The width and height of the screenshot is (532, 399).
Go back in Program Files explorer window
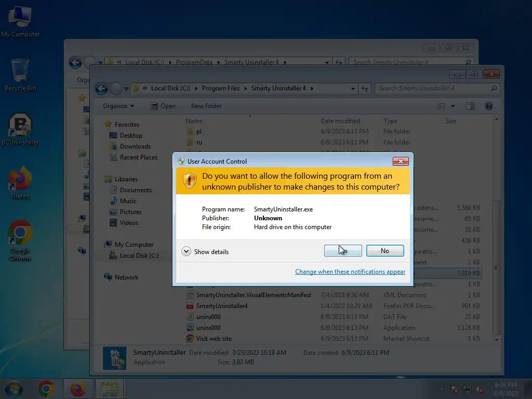[x=101, y=88]
